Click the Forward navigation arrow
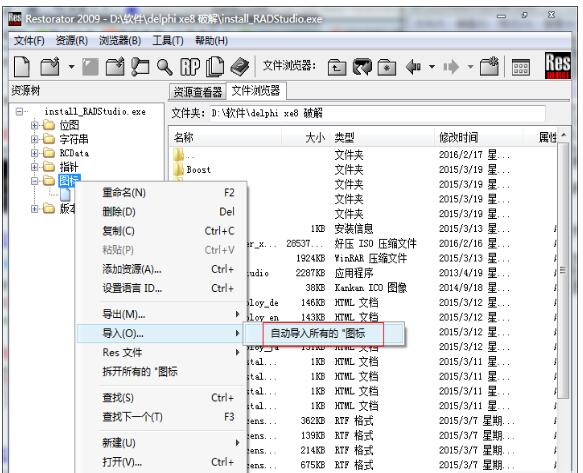583x473 pixels. pyautogui.click(x=451, y=67)
